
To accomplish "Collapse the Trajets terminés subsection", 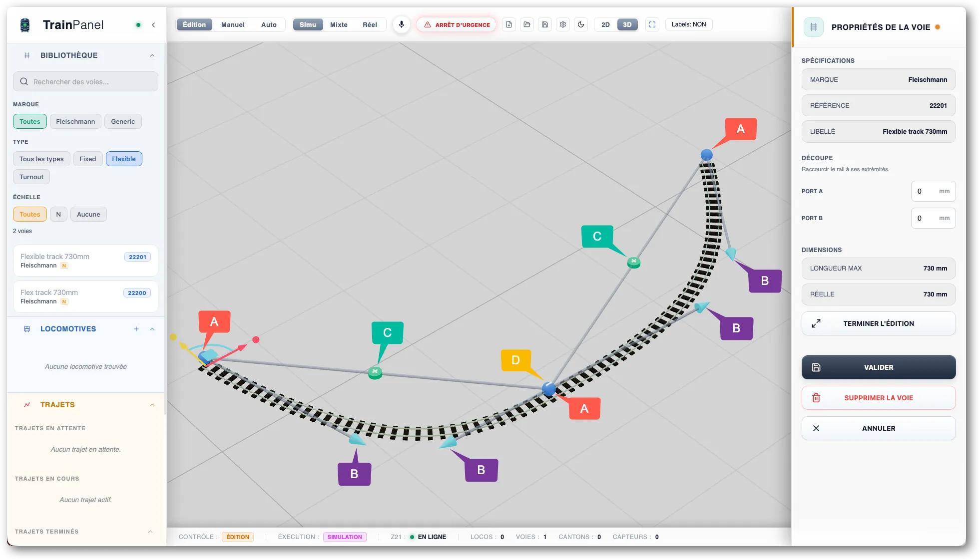I will click(x=150, y=532).
